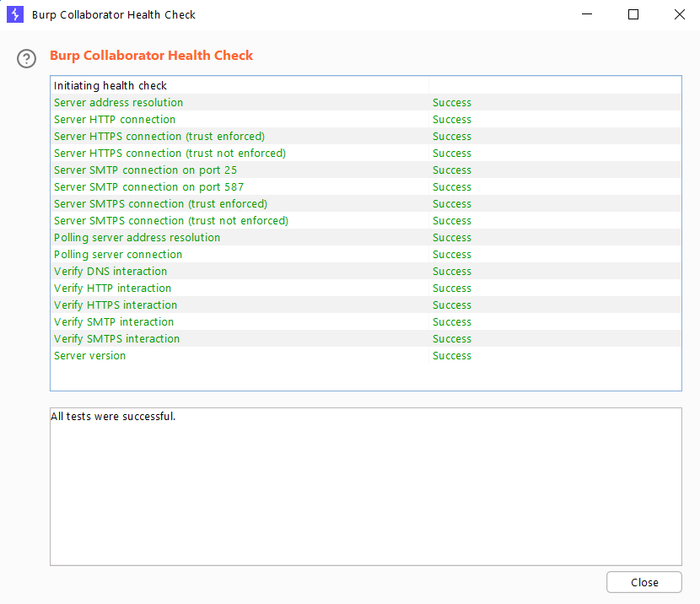Select Polling server address resolution row
Image resolution: width=700 pixels, height=604 pixels.
point(366,238)
